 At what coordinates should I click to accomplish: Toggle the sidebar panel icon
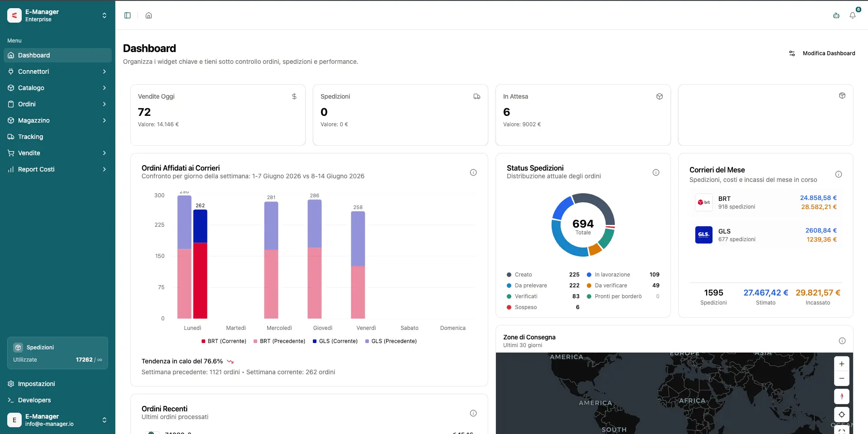click(127, 15)
